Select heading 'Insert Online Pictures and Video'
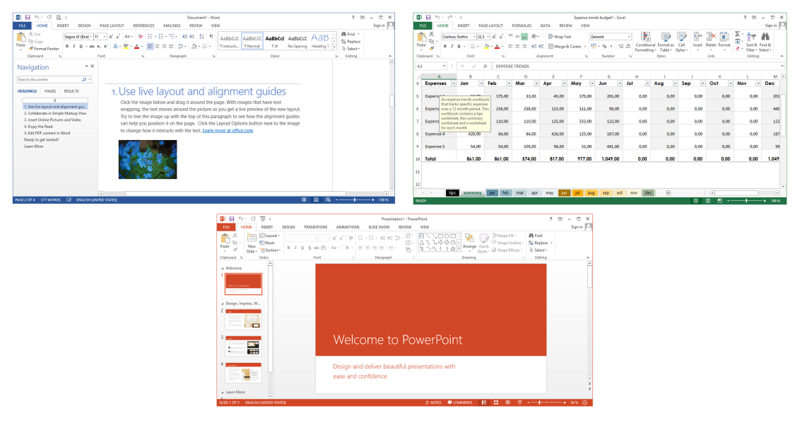800x423 pixels. pyautogui.click(x=54, y=119)
